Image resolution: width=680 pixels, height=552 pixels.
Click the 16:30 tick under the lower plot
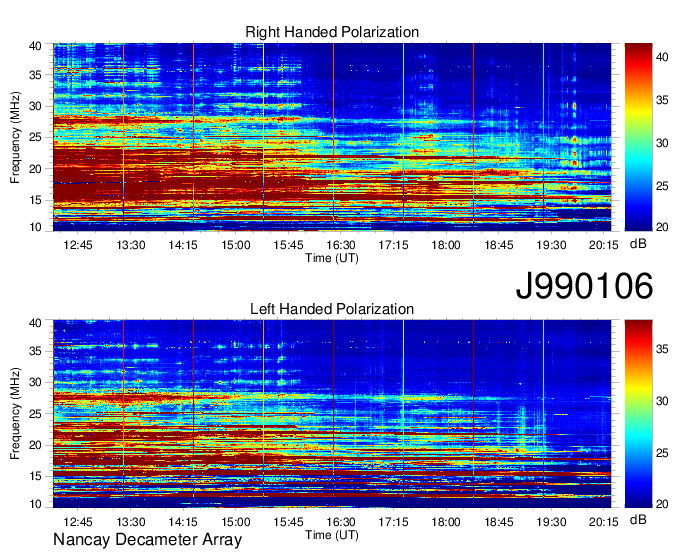[x=341, y=522]
